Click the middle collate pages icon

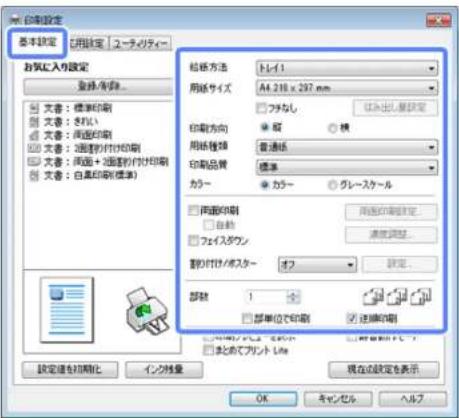point(397,296)
